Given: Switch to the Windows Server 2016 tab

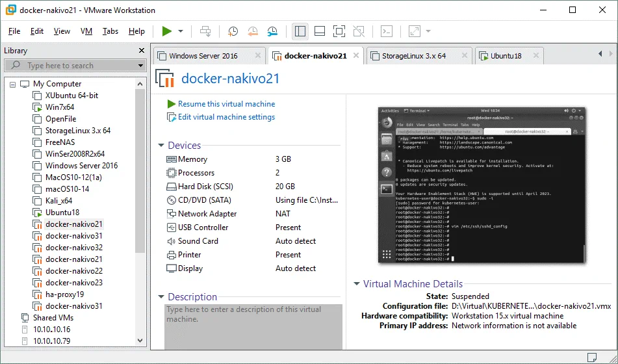Looking at the screenshot, I should pos(203,56).
